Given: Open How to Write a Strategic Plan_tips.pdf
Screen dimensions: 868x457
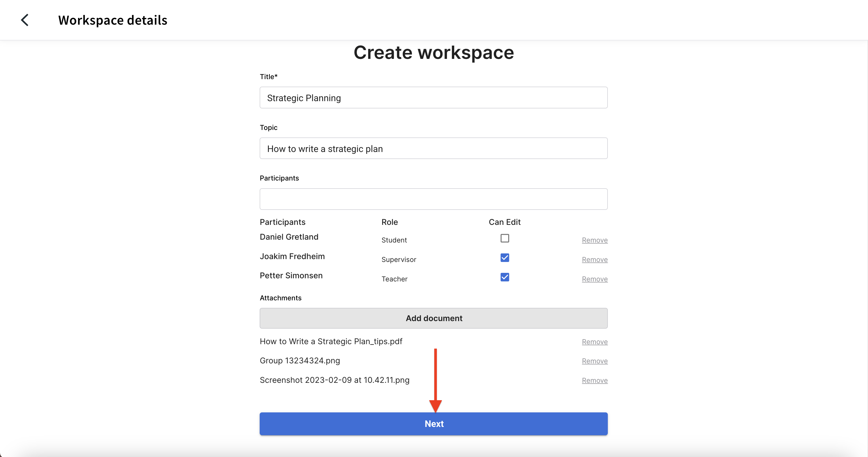Looking at the screenshot, I should click(331, 342).
